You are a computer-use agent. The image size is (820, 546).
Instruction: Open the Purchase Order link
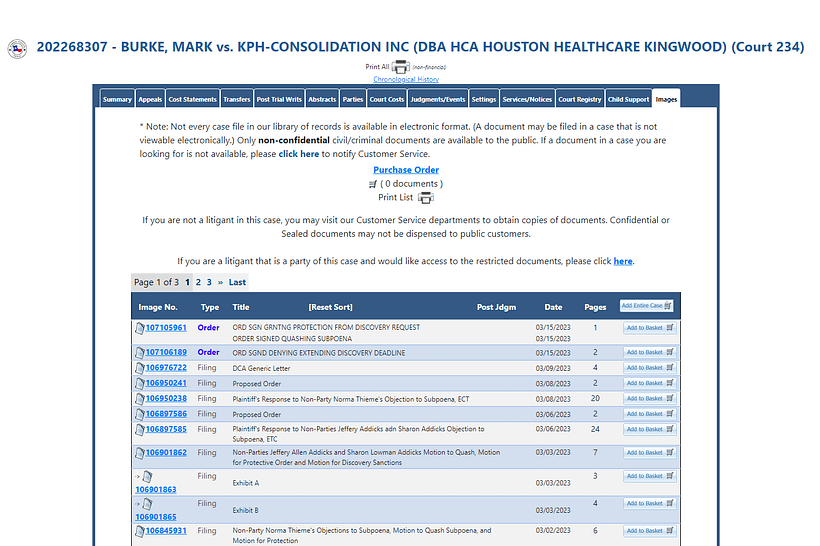pos(406,170)
